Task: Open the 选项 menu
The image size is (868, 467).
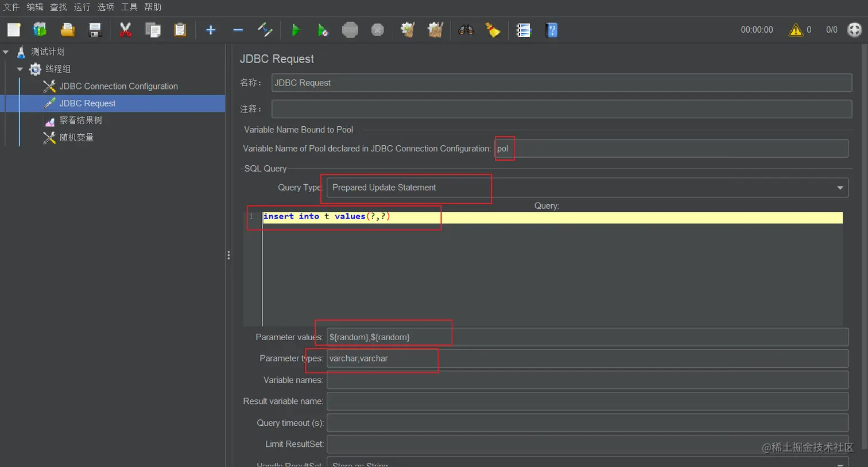Action: coord(106,7)
